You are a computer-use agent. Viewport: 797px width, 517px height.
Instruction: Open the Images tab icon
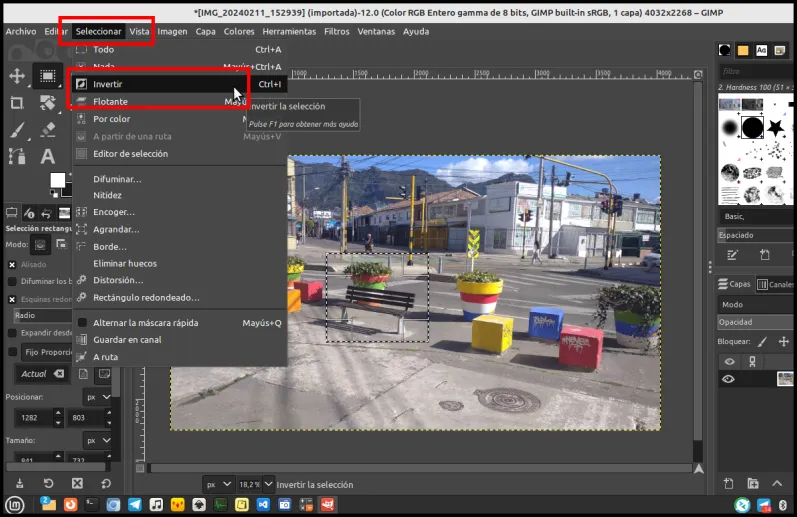coord(64,212)
